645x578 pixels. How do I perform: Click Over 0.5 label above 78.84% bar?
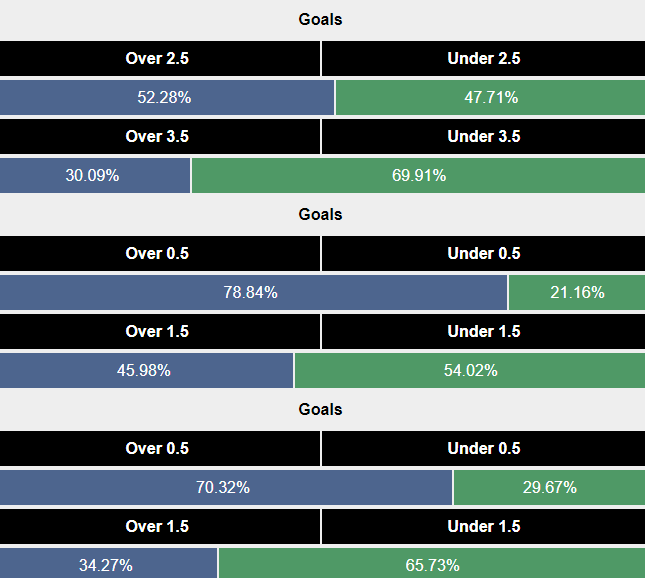click(157, 253)
